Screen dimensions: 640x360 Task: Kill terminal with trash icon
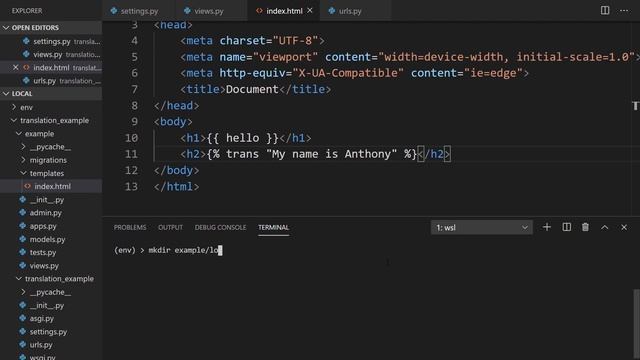click(x=585, y=227)
